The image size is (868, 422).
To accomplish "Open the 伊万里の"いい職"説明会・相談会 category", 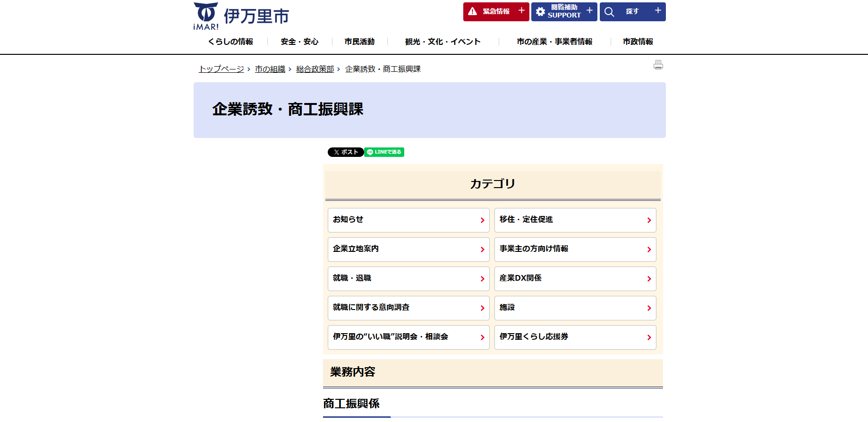I will coord(408,337).
